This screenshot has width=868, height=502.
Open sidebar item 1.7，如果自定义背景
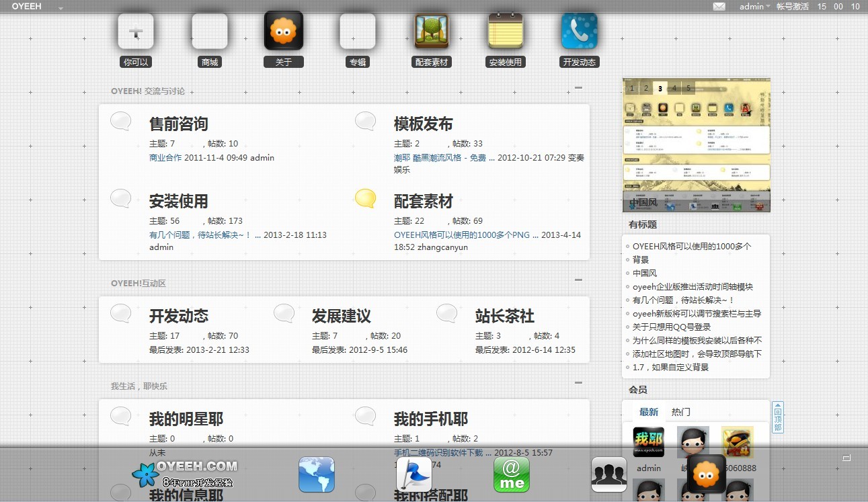coord(671,368)
